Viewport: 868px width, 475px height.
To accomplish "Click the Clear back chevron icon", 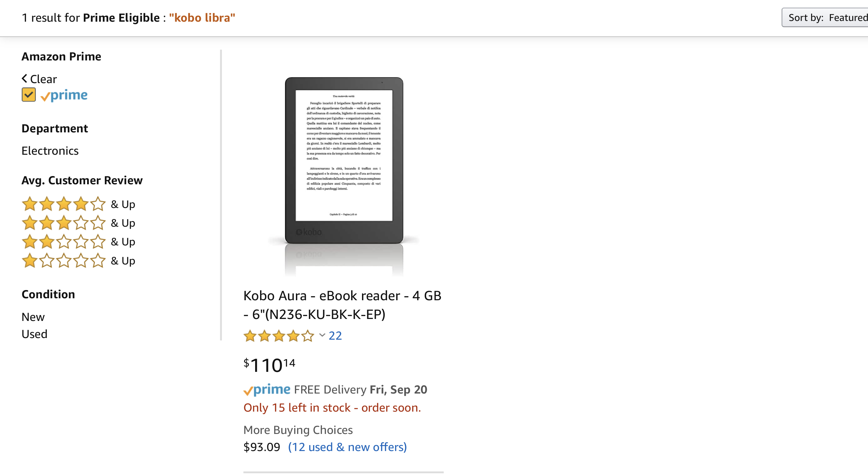I will click(x=24, y=79).
